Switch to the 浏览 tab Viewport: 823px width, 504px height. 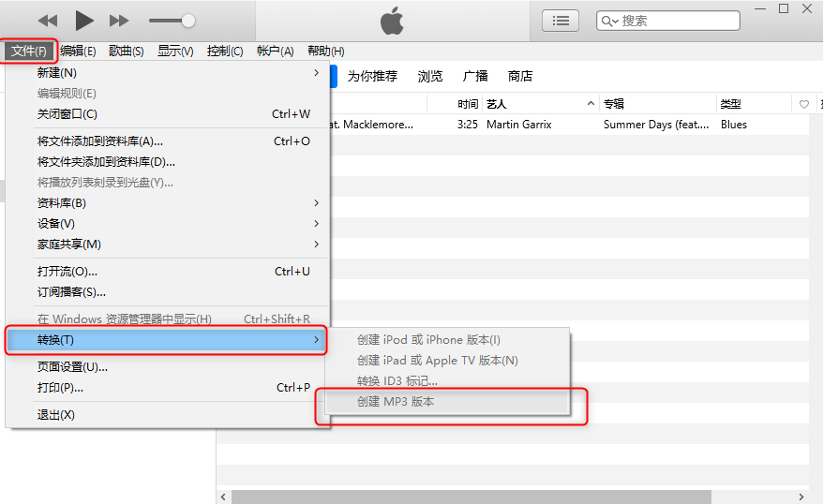430,77
